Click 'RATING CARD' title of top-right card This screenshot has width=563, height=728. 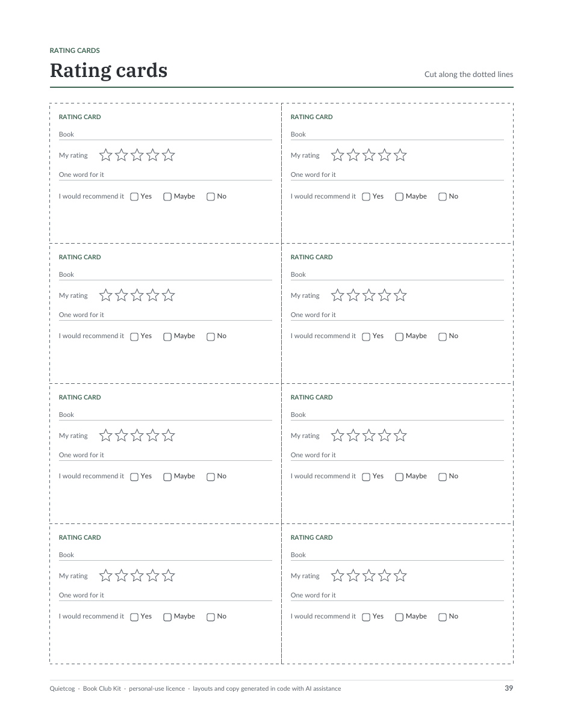click(312, 117)
